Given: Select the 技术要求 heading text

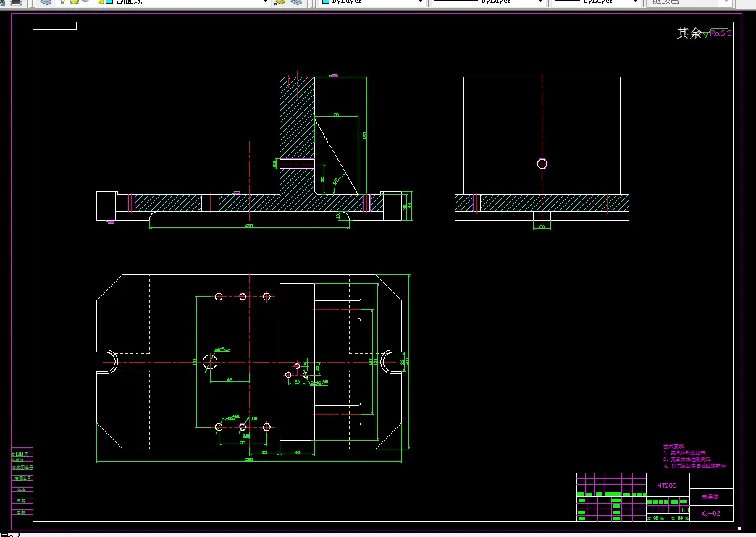Looking at the screenshot, I should coord(673,447).
